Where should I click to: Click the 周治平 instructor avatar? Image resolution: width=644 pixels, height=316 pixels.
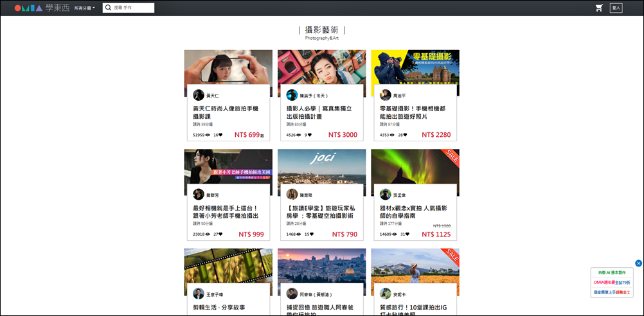[385, 95]
